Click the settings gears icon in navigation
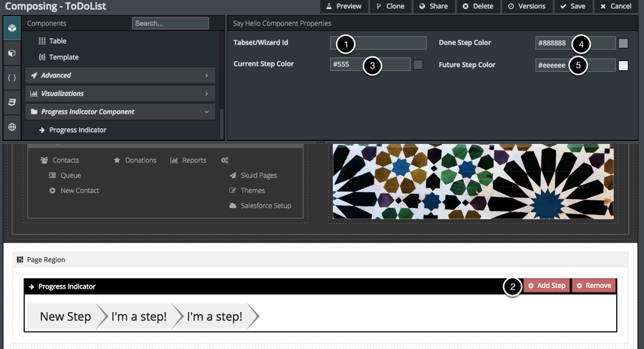Viewport: 644px width, 349px height. tap(224, 161)
